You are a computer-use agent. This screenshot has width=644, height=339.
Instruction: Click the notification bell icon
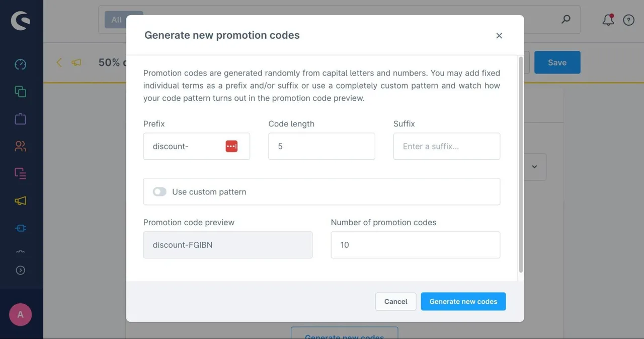click(x=608, y=20)
